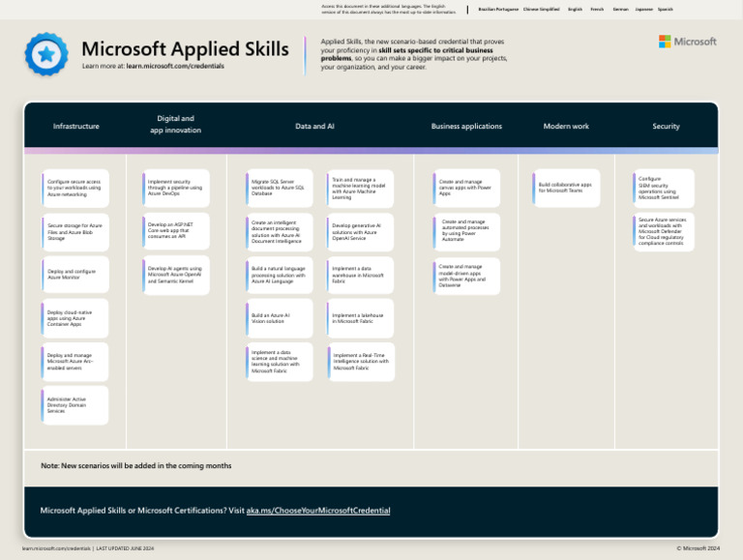Open Implement a lakehouse in Microsoft Fabric card
The image size is (743, 560).
tap(360, 318)
